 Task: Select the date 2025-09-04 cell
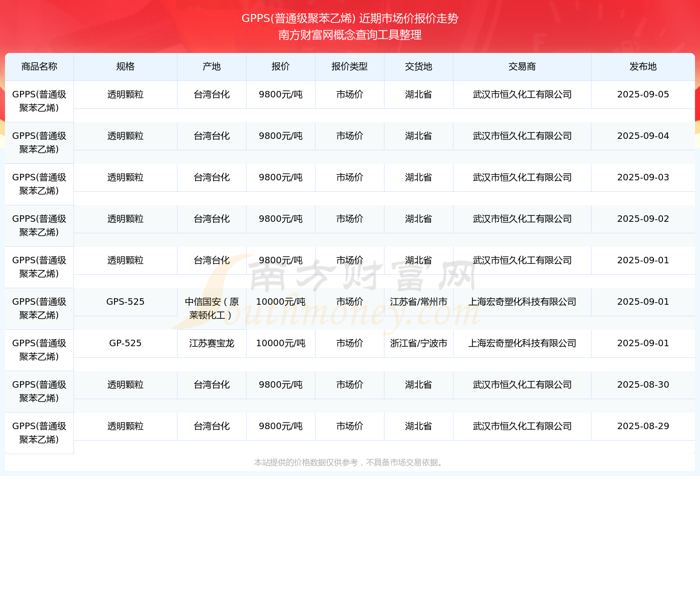(x=643, y=136)
